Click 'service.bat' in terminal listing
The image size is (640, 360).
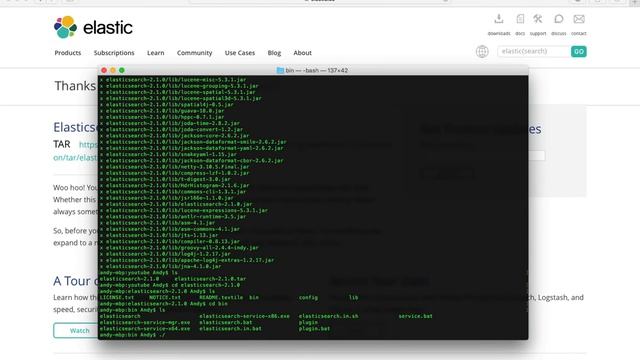click(x=416, y=316)
